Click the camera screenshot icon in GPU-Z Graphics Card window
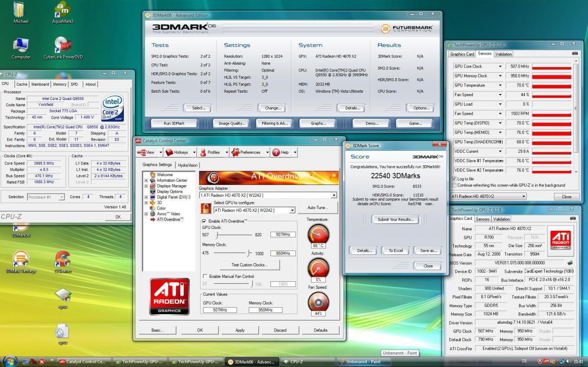Viewport: 588px width, 367px height. 573,219
